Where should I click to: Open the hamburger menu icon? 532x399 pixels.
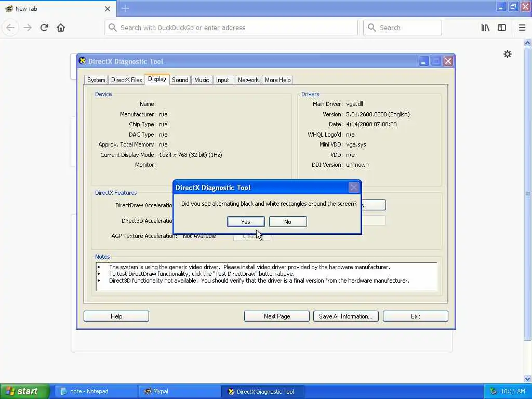(x=522, y=28)
